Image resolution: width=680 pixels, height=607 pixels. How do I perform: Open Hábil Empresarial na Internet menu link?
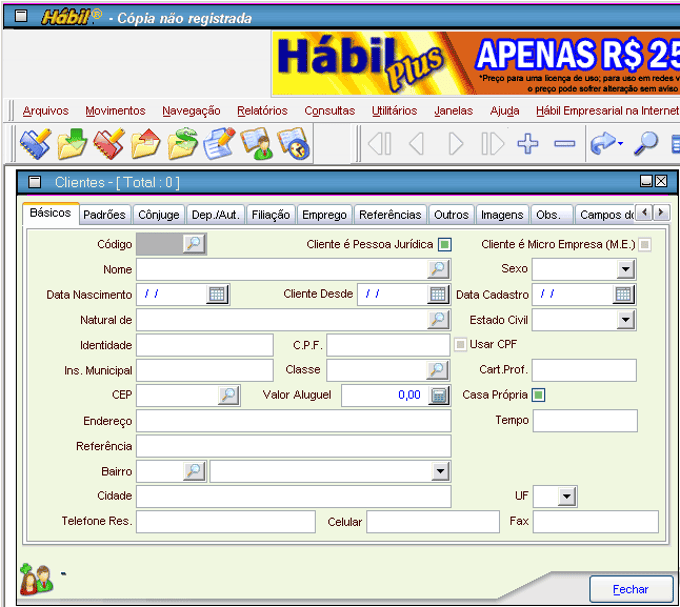[x=607, y=111]
